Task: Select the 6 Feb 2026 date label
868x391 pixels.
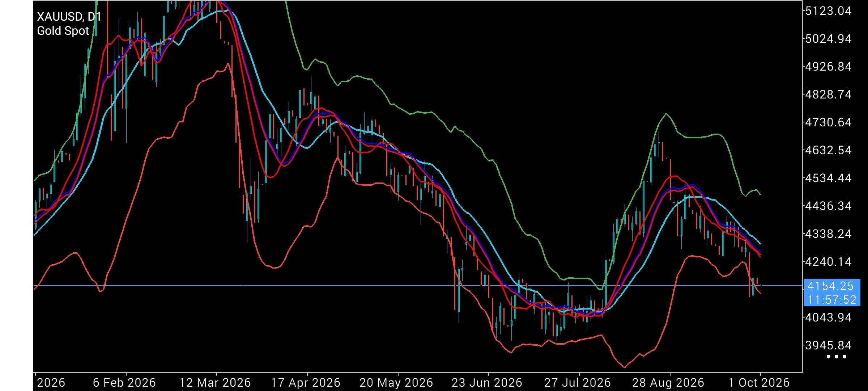Action: point(124,383)
